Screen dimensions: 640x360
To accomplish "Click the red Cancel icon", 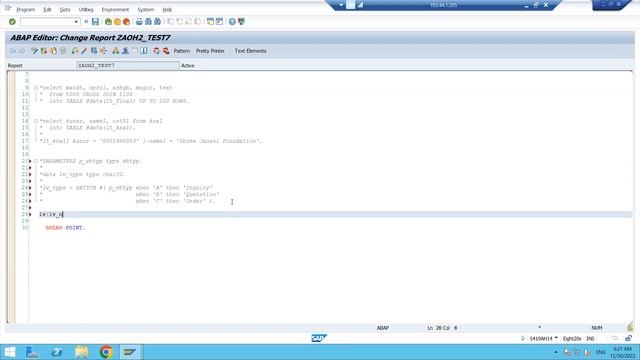I will pyautogui.click(x=126, y=22).
